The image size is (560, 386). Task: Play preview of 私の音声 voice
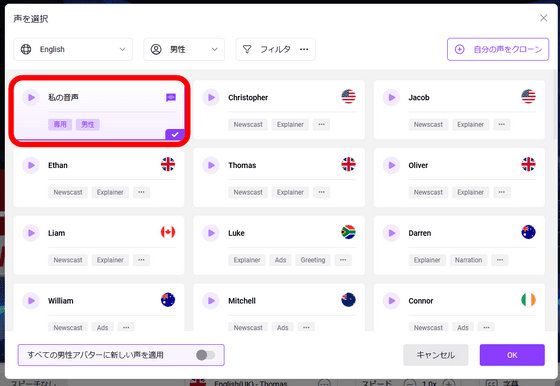[31, 97]
